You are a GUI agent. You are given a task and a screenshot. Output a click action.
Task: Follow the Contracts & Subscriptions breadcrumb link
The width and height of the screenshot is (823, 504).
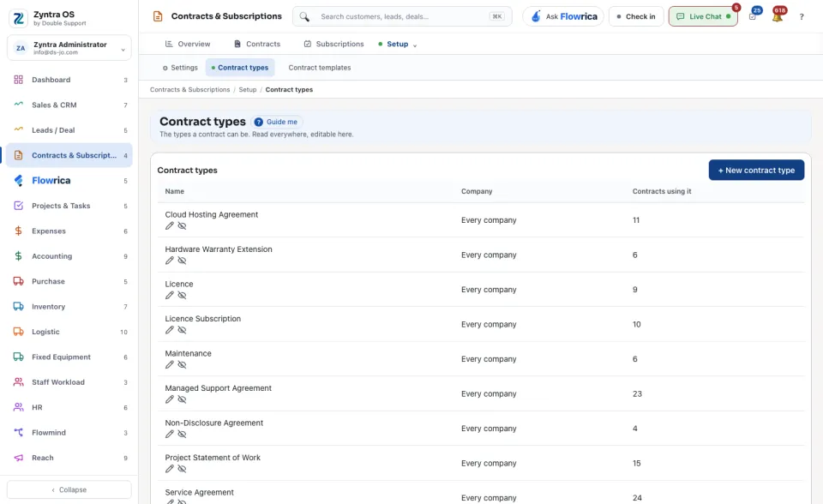190,90
